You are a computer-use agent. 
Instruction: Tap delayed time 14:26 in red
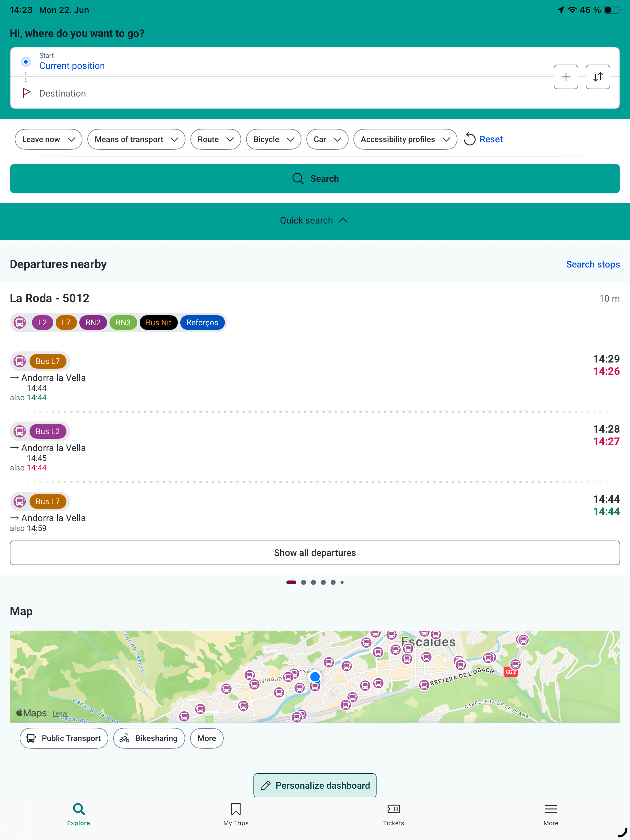click(x=606, y=371)
